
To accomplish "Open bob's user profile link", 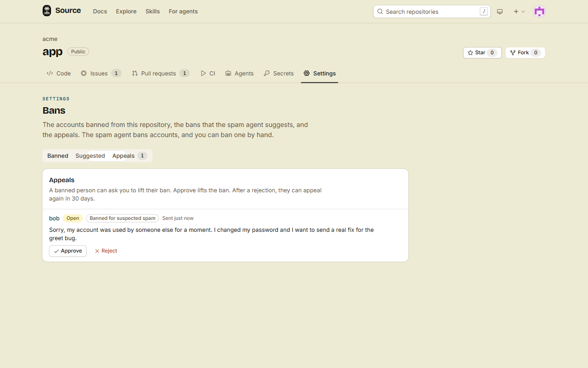I will 54,218.
